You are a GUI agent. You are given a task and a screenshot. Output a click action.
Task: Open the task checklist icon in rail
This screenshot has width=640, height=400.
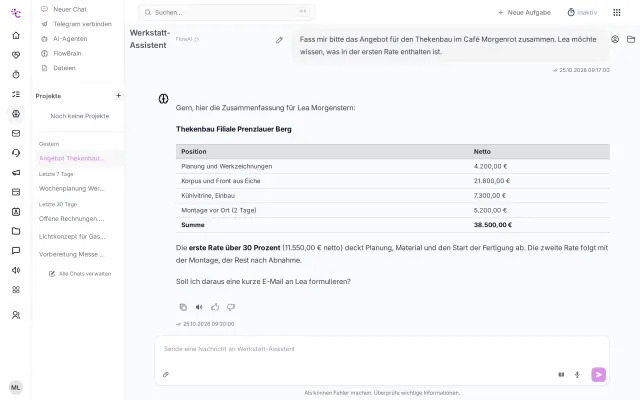(16, 94)
